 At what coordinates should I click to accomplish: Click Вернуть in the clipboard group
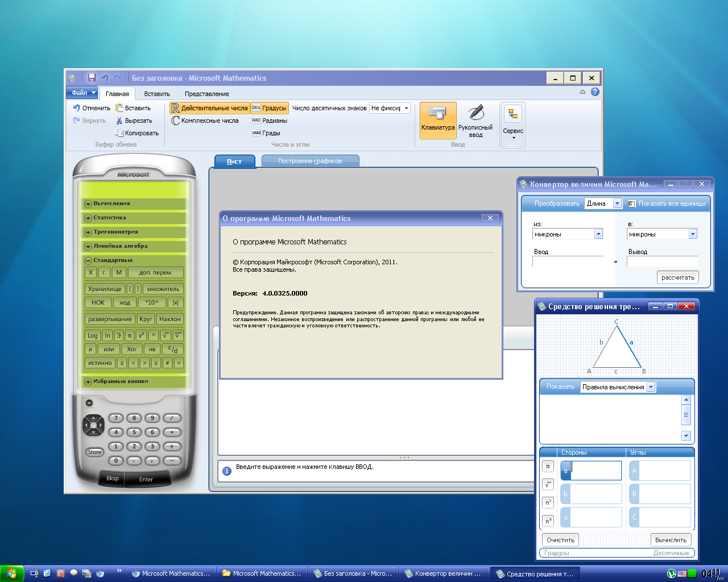click(x=89, y=120)
